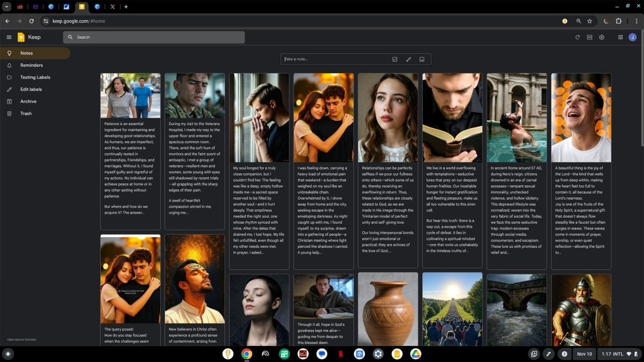Go back with the browser back arrow

tap(7, 21)
